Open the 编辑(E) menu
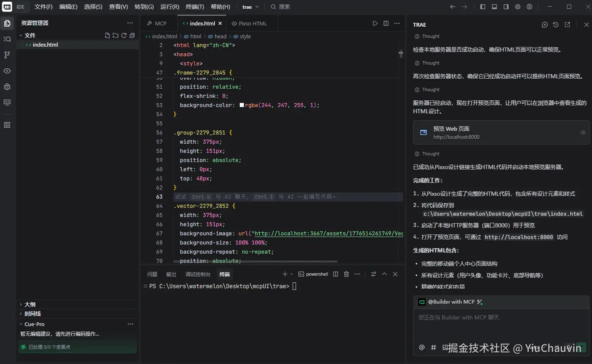 coord(68,7)
